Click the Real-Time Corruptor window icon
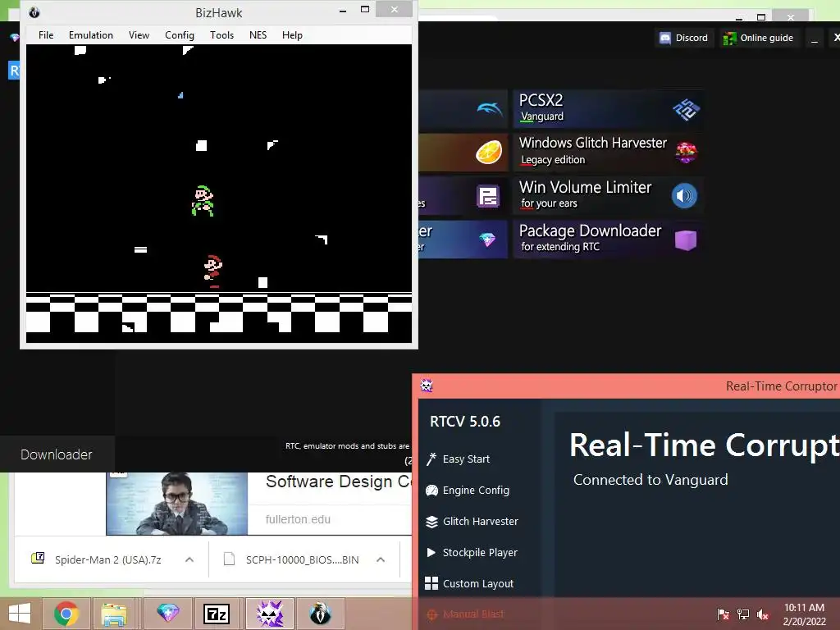The image size is (840, 630). pyautogui.click(x=427, y=386)
